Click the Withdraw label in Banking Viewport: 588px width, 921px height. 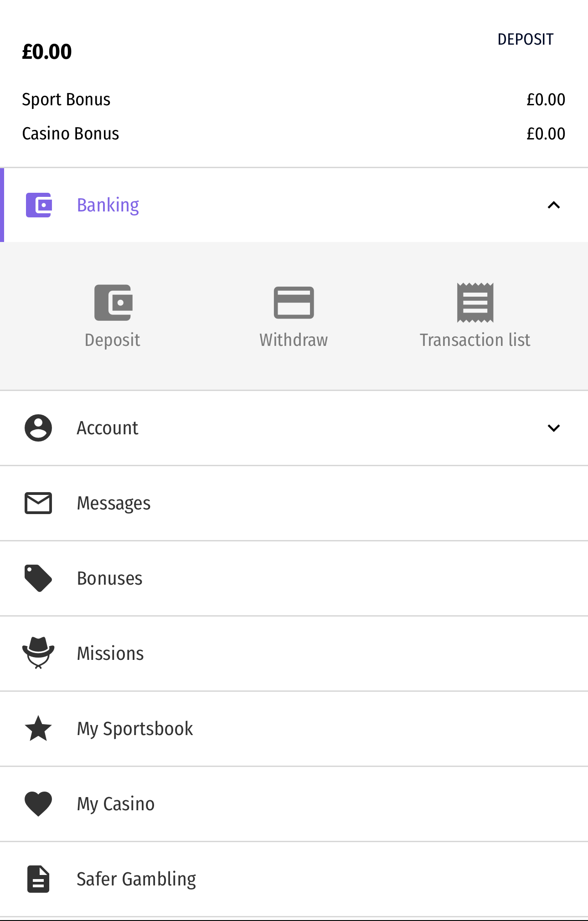click(294, 340)
